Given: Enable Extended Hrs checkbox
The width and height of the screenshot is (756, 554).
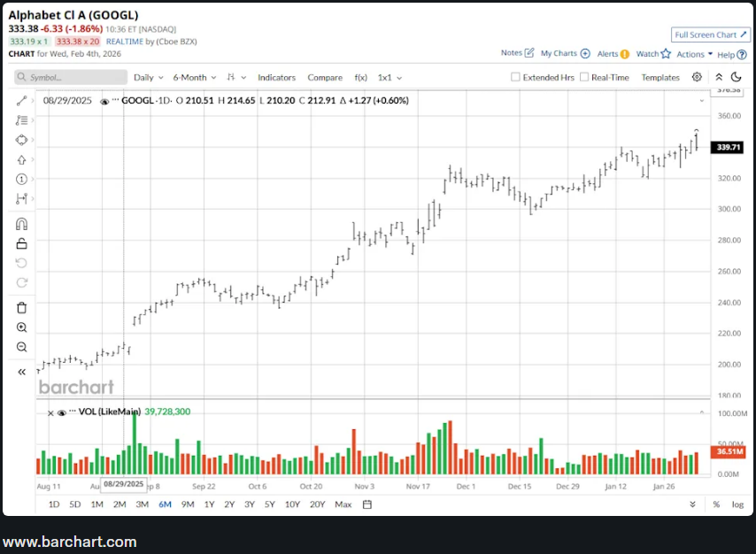Looking at the screenshot, I should coord(516,77).
